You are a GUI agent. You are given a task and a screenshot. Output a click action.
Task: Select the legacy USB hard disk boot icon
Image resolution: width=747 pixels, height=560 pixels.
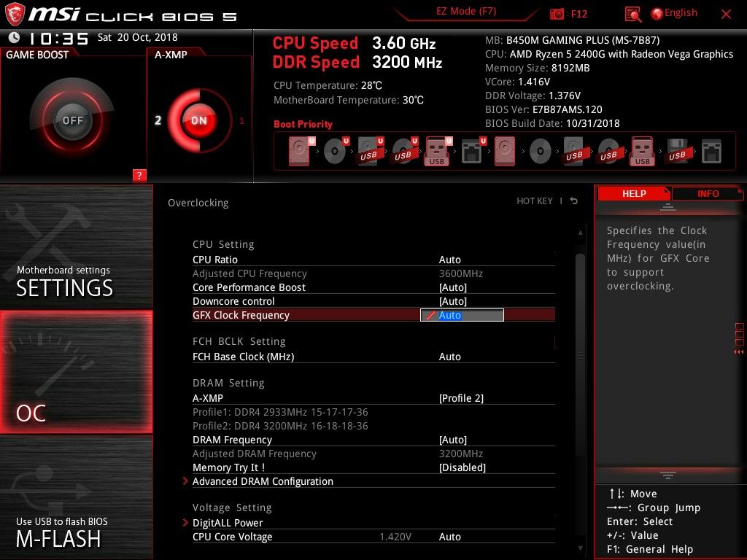[575, 152]
